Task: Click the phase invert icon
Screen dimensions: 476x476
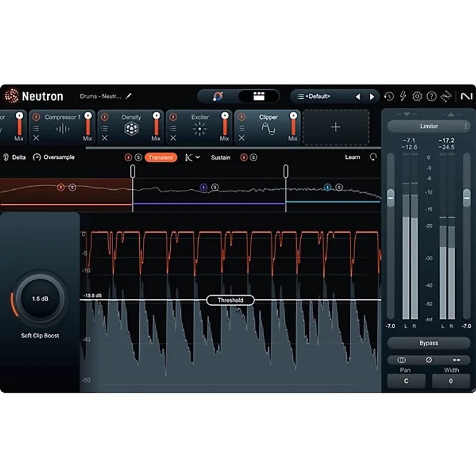Action: [x=429, y=359]
